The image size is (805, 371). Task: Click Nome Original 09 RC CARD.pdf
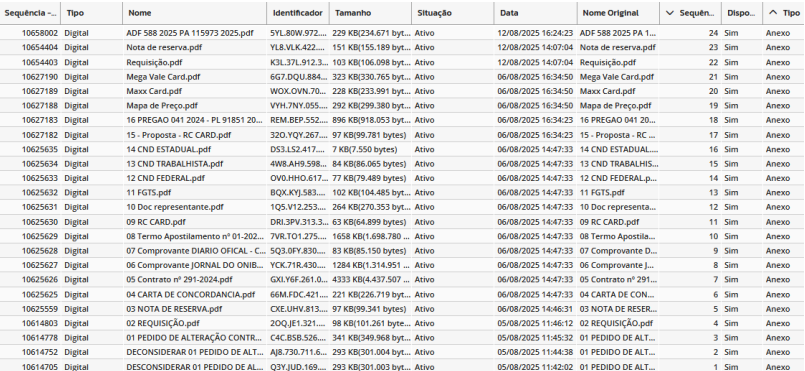(x=610, y=222)
